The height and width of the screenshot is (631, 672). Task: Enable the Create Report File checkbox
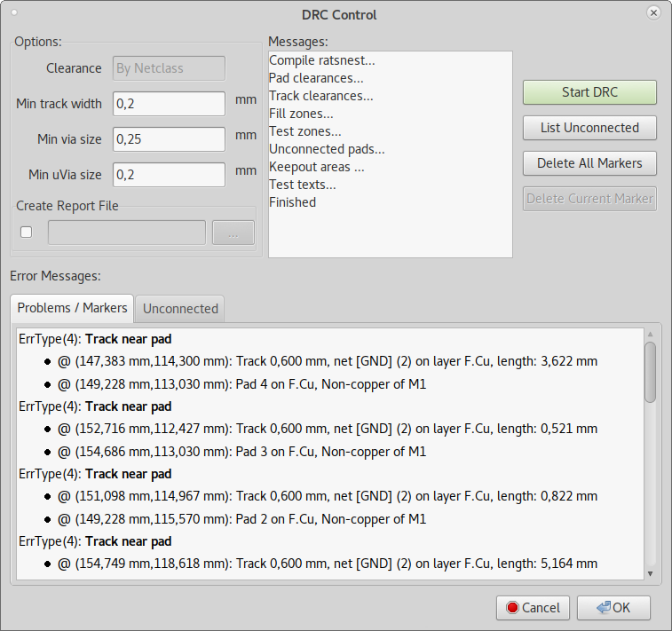pyautogui.click(x=26, y=233)
